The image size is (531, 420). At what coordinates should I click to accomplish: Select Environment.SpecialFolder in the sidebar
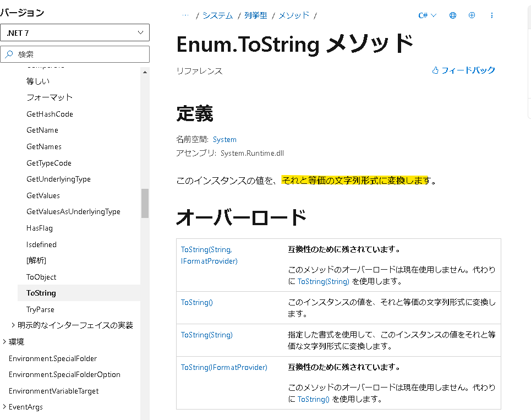pos(53,358)
